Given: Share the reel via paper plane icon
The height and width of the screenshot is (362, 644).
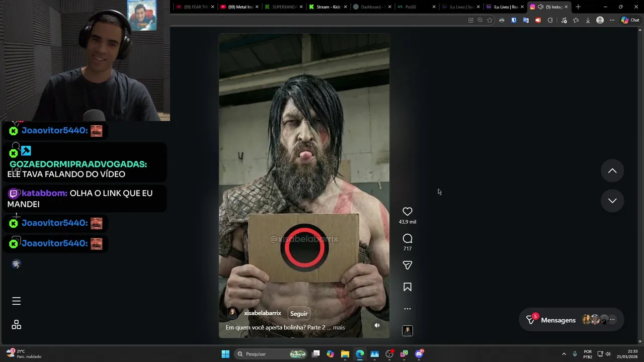Looking at the screenshot, I should pos(408,265).
